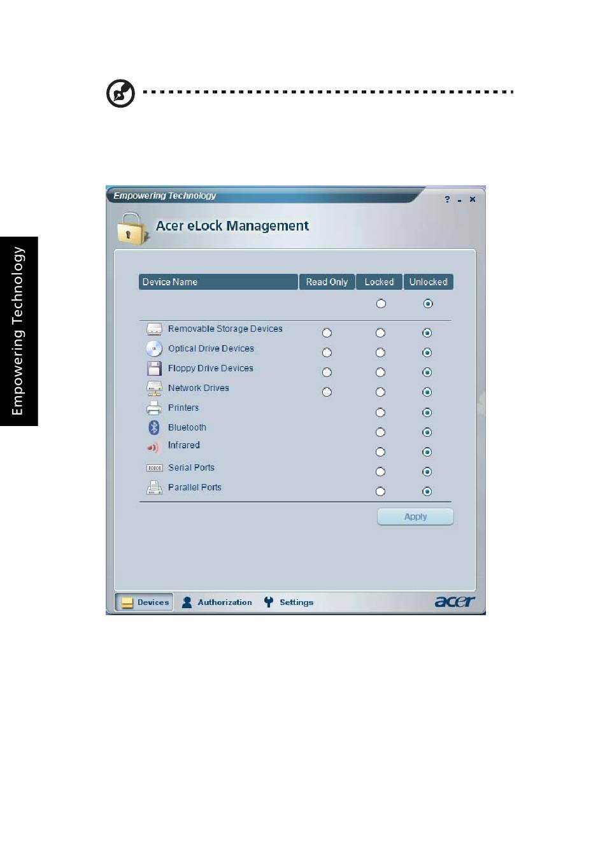Screen dimensions: 605x868
Task: Select the Optical Drive Devices label
Action: tap(211, 349)
